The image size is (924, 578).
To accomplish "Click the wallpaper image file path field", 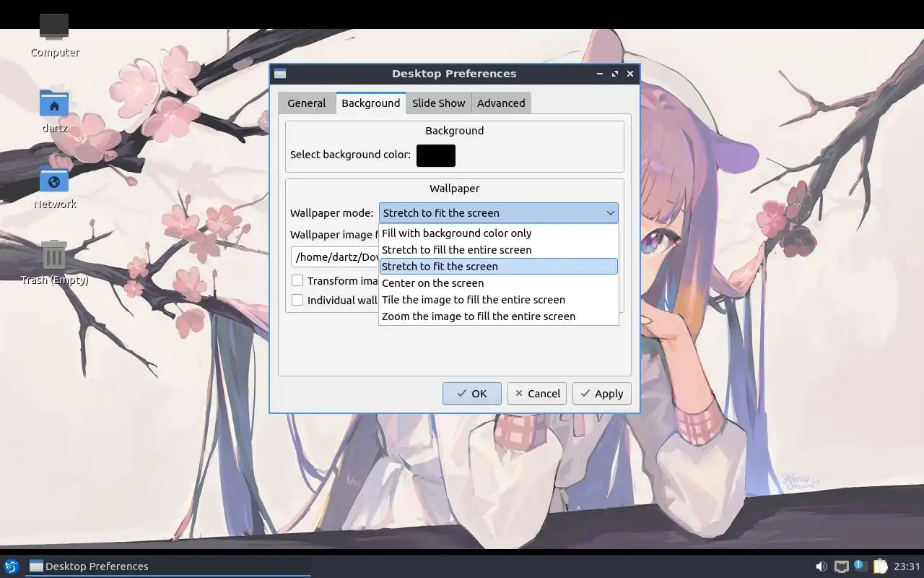I will click(x=335, y=257).
